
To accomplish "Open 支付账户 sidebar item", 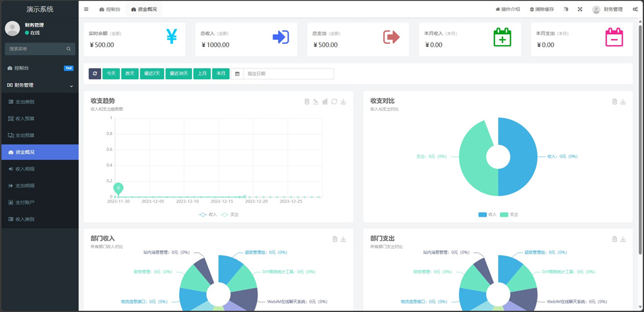I will (39, 202).
